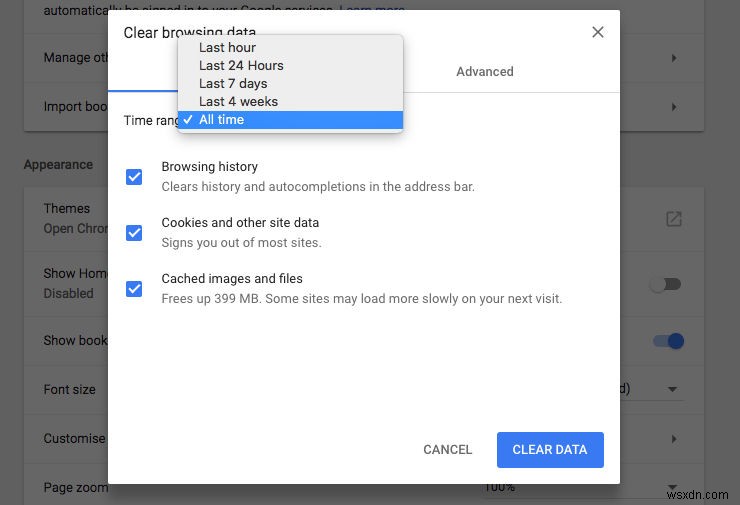Uncheck Cached images and files checkbox
Viewport: 740px width, 505px height.
[x=134, y=289]
